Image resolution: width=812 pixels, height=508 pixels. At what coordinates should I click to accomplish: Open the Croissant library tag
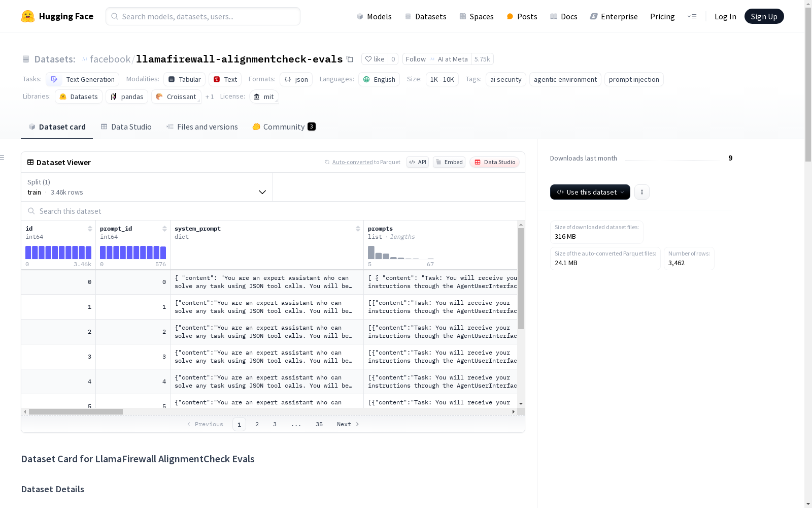coord(176,97)
